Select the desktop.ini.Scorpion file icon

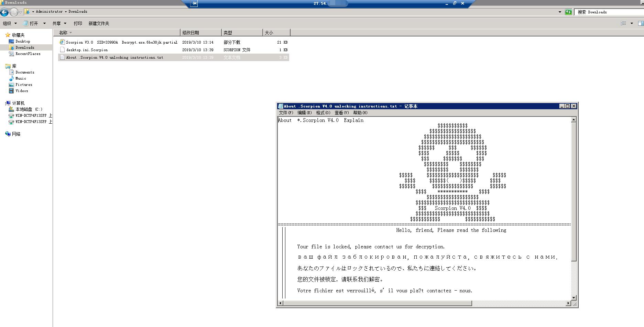(x=62, y=50)
